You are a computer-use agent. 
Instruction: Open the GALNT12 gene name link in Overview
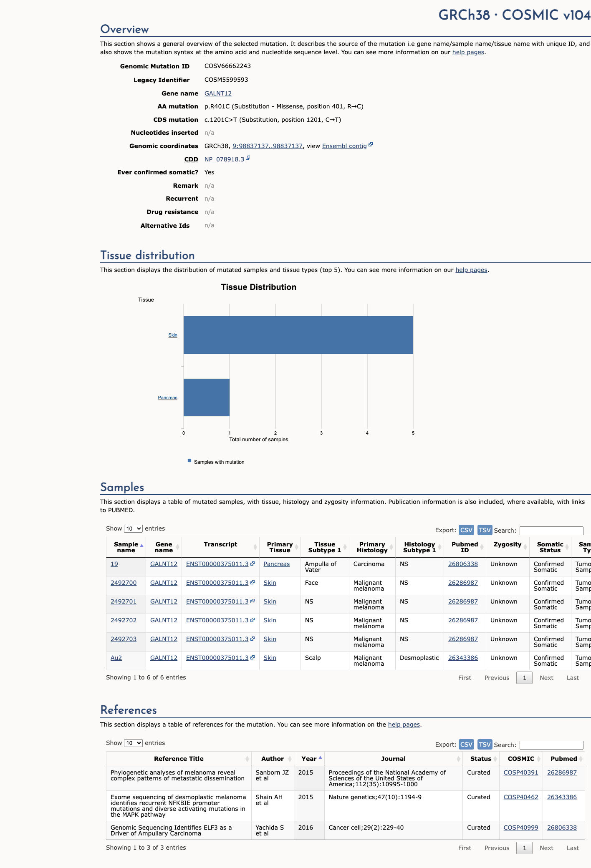(x=218, y=93)
